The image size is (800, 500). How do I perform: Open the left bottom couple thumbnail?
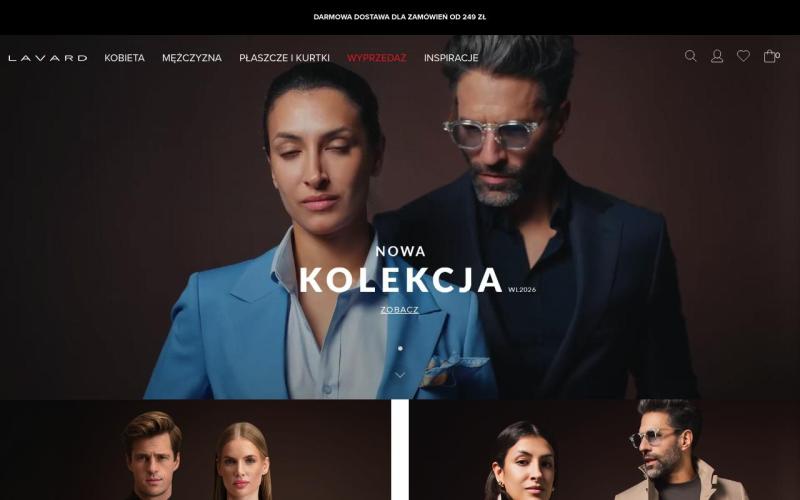coord(195,449)
